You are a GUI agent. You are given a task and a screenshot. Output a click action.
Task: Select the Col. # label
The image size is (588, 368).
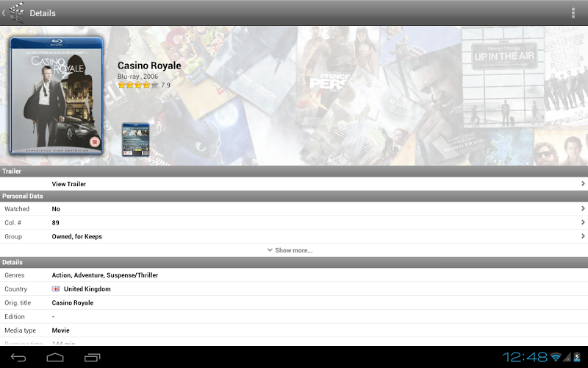pos(12,223)
